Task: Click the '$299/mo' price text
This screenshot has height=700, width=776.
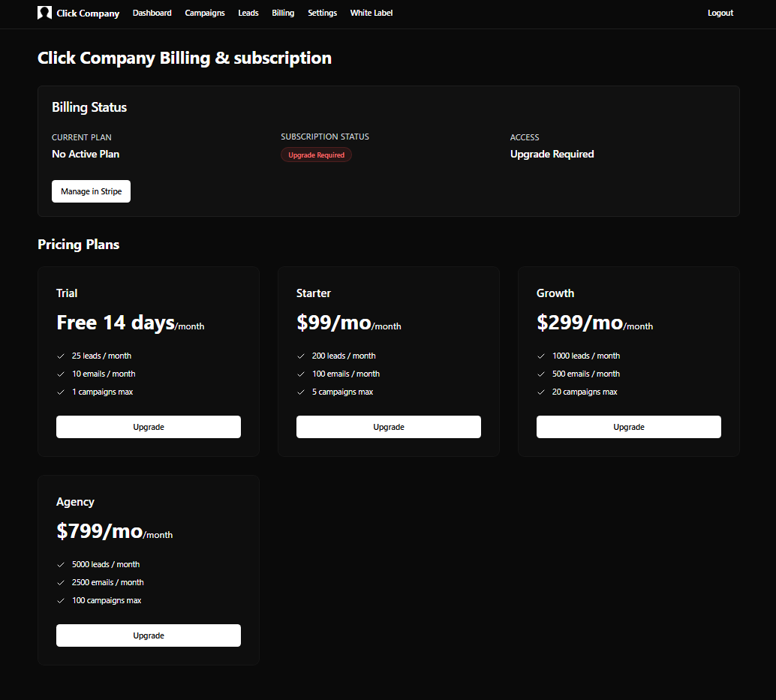Action: click(580, 323)
